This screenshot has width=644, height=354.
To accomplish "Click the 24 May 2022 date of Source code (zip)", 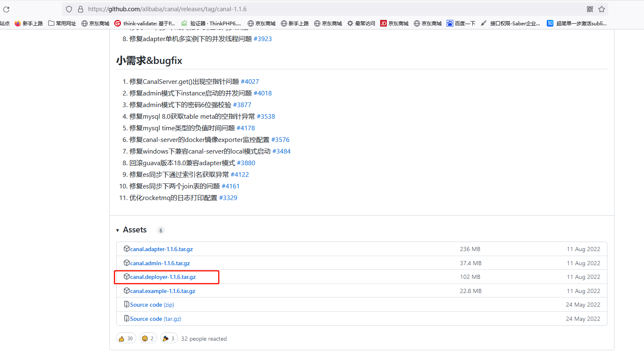I will [583, 305].
